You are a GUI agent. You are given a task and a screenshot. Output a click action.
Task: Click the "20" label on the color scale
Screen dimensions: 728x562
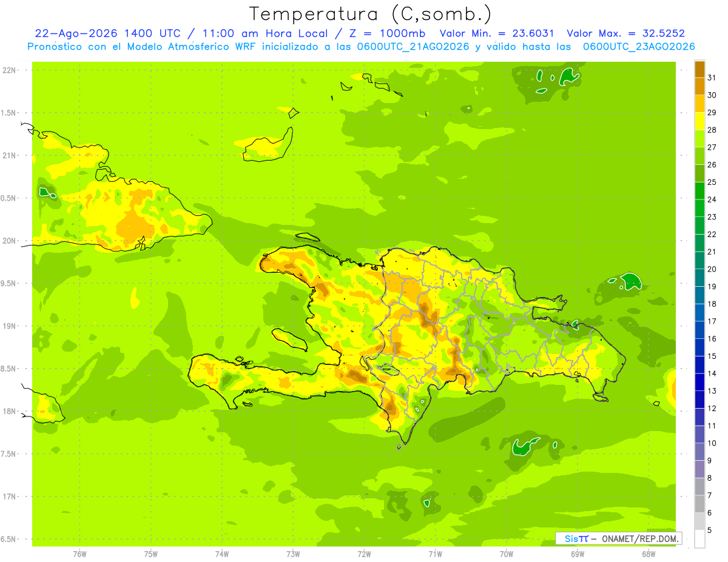click(x=712, y=269)
